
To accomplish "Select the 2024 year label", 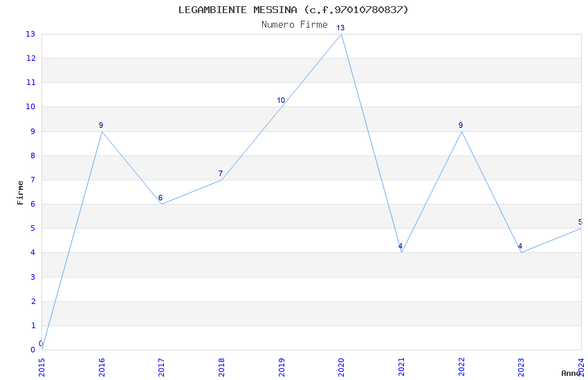I will click(x=581, y=368).
